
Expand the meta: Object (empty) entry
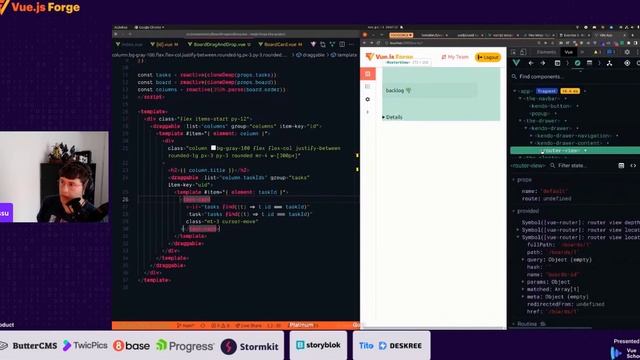pos(523,297)
